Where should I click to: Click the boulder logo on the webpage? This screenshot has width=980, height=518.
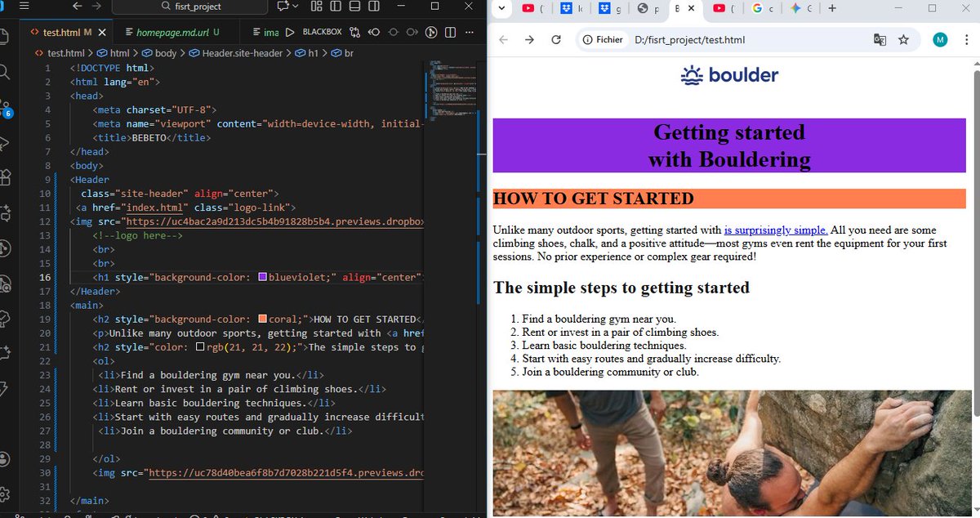tap(729, 75)
